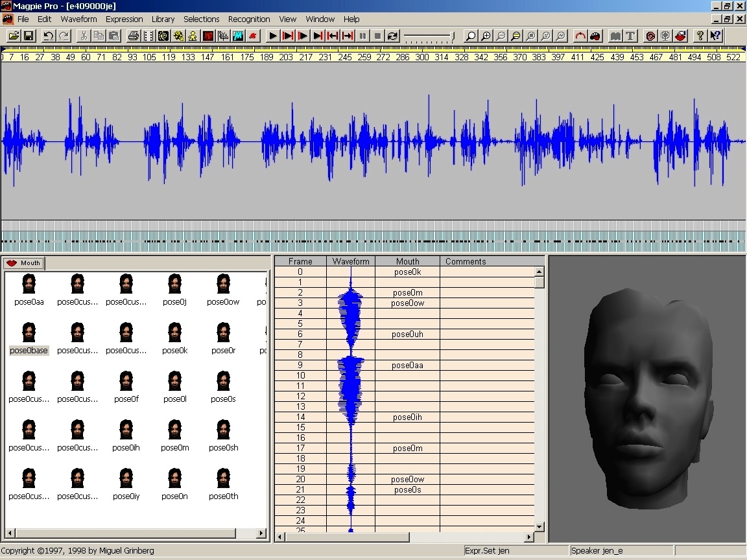The height and width of the screenshot is (560, 747).
Task: Click the Undo arrow in the toolbar
Action: point(49,36)
